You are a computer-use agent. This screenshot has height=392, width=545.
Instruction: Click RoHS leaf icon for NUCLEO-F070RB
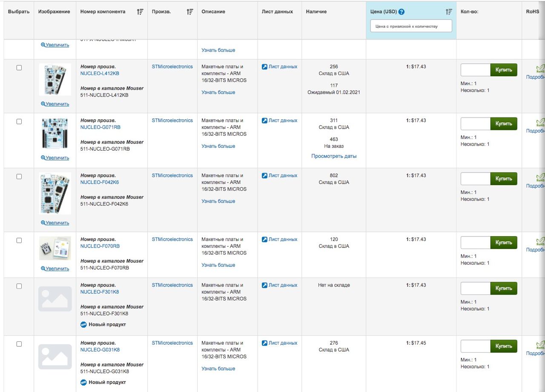540,241
